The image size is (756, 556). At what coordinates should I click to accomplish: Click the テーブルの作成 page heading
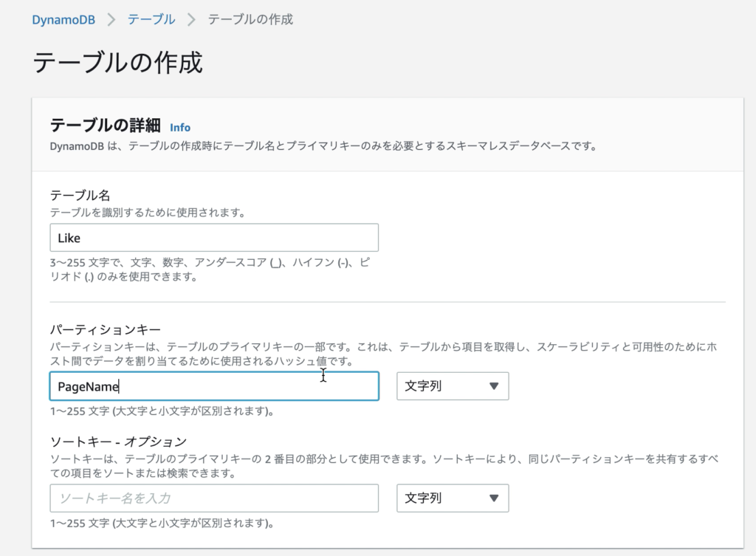click(x=117, y=63)
